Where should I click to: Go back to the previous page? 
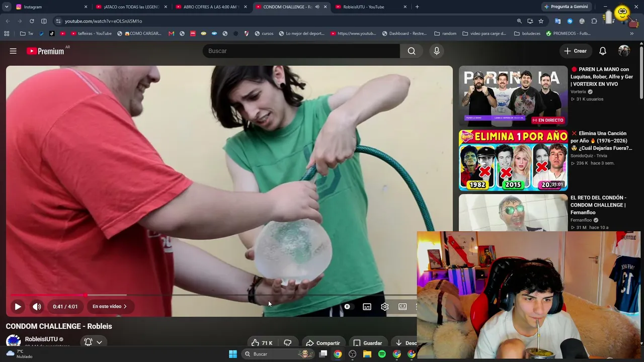tap(8, 21)
